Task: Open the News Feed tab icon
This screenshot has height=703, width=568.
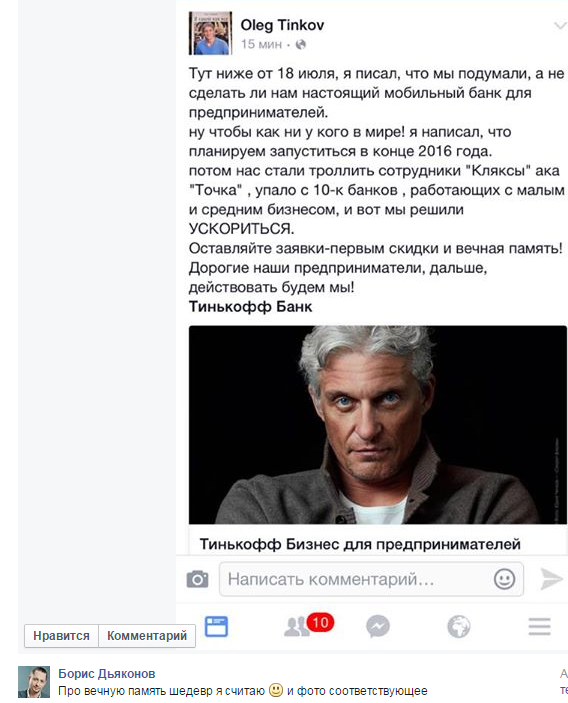Action: (216, 626)
